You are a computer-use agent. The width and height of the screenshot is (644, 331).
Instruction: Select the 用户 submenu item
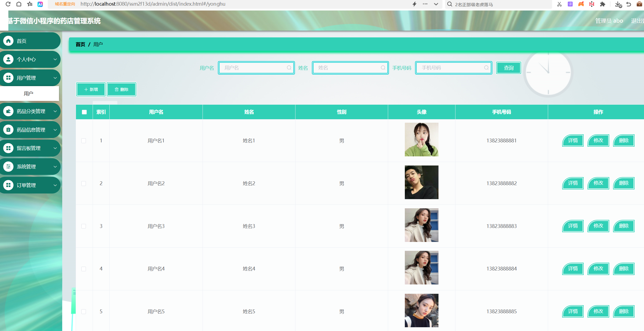[29, 93]
